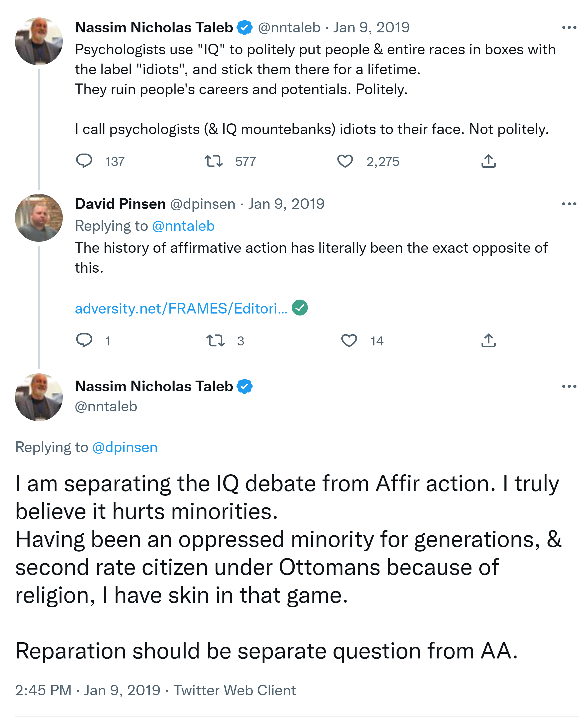
Task: Reply to Taleb's IQ psychologists tweet
Action: pos(84,161)
